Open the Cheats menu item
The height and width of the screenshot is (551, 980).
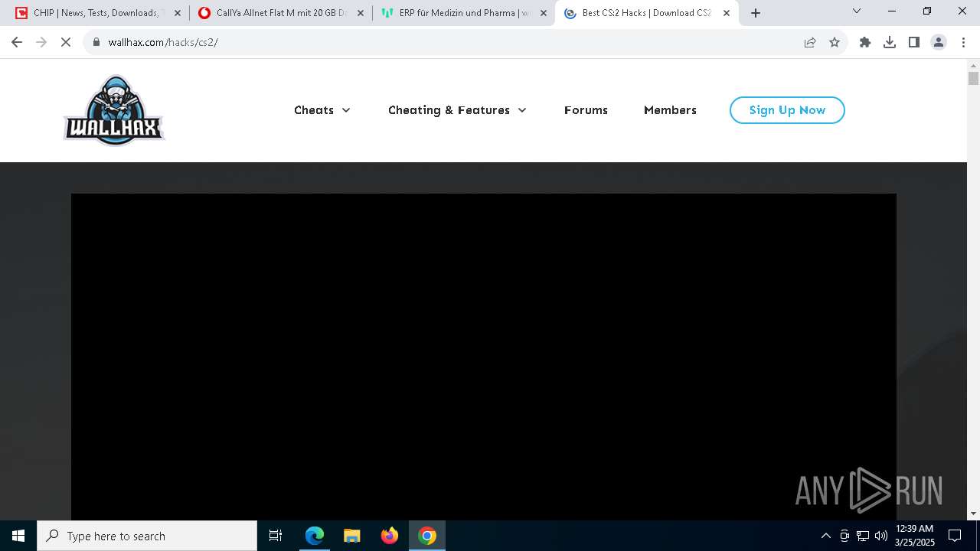tap(314, 110)
